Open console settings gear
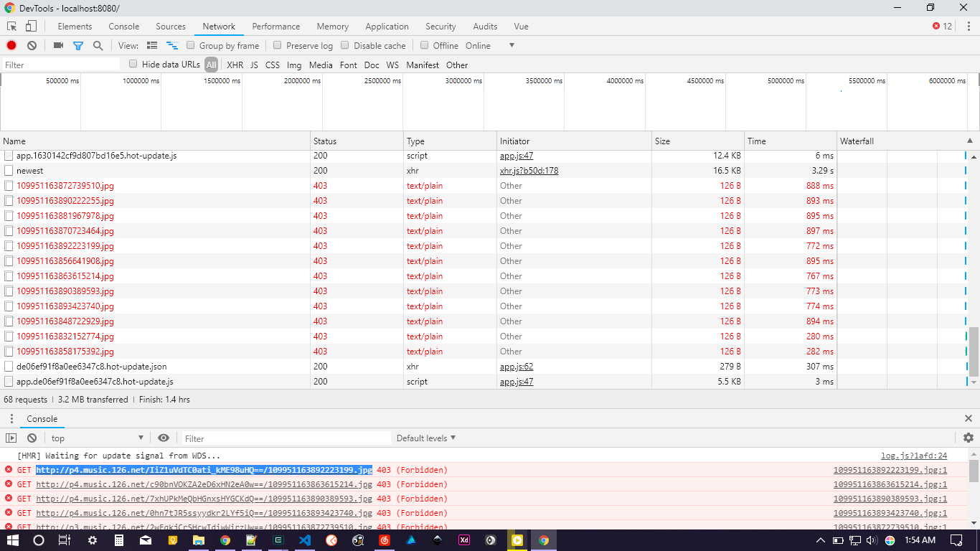980x551 pixels. coord(969,438)
